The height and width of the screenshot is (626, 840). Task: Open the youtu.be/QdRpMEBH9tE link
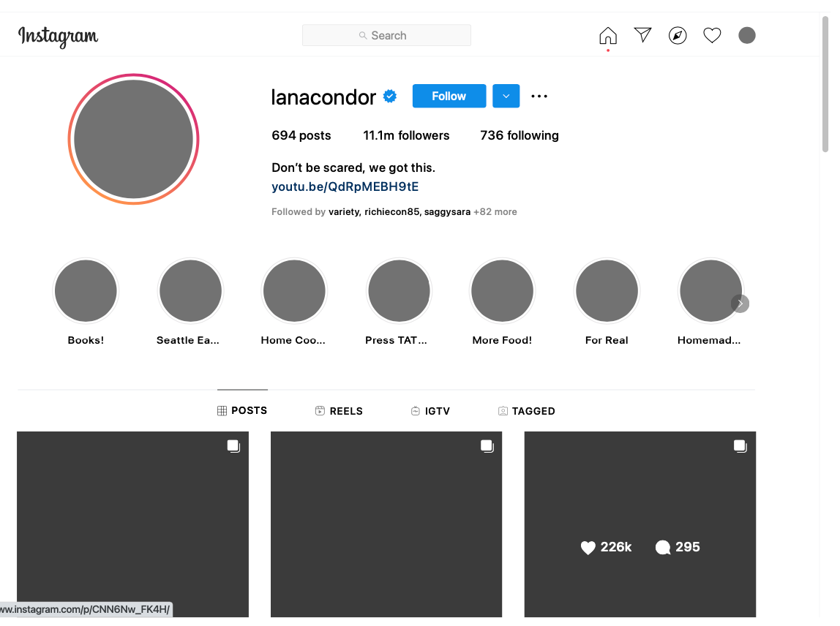click(345, 186)
